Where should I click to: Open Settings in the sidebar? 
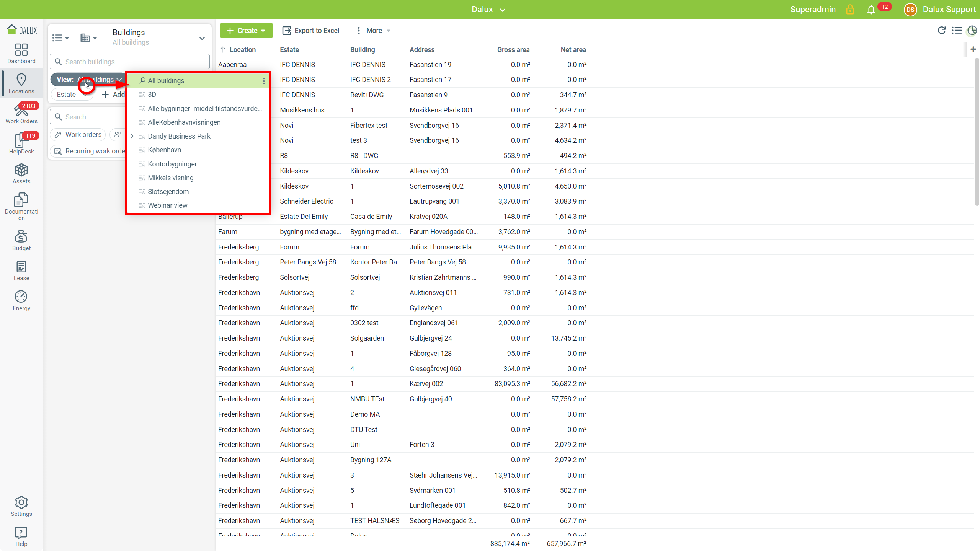[x=21, y=506]
